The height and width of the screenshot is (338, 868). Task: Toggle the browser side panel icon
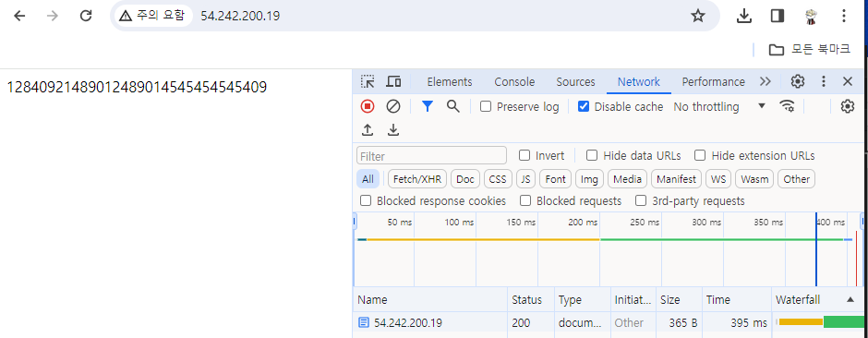778,16
